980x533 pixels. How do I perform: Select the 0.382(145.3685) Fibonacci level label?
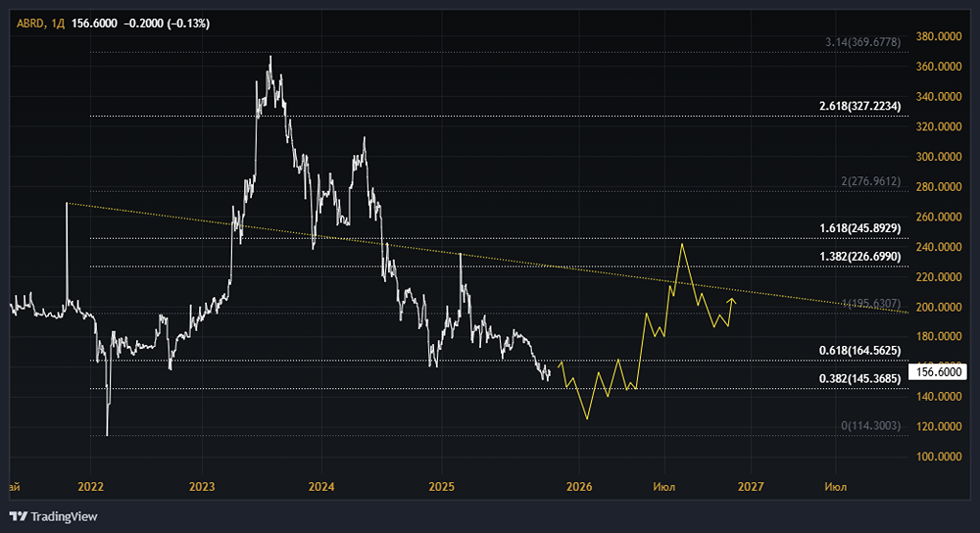point(860,378)
